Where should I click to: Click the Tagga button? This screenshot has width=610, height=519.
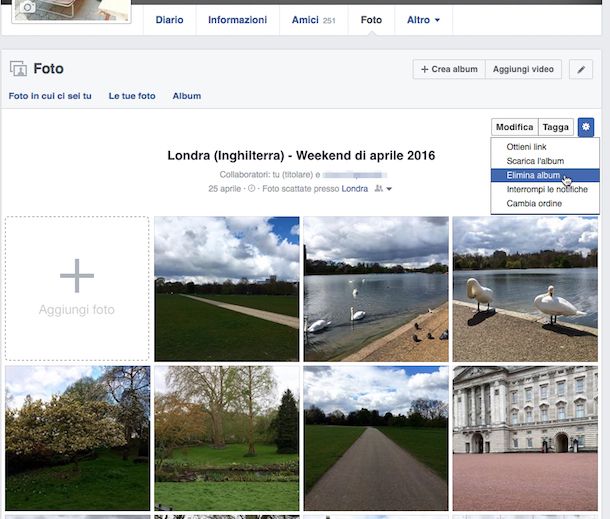pyautogui.click(x=555, y=127)
